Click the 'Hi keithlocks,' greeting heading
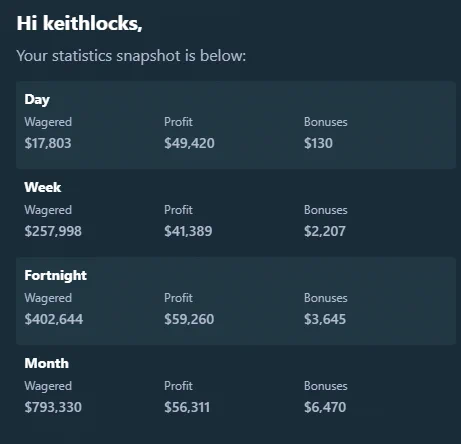Screen dimensions: 461x444 79,24
